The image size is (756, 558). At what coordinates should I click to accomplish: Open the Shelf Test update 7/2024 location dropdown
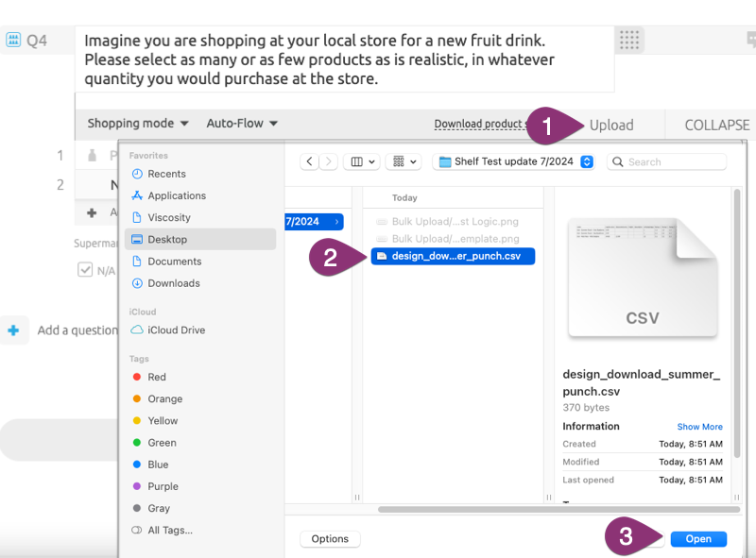click(x=513, y=161)
